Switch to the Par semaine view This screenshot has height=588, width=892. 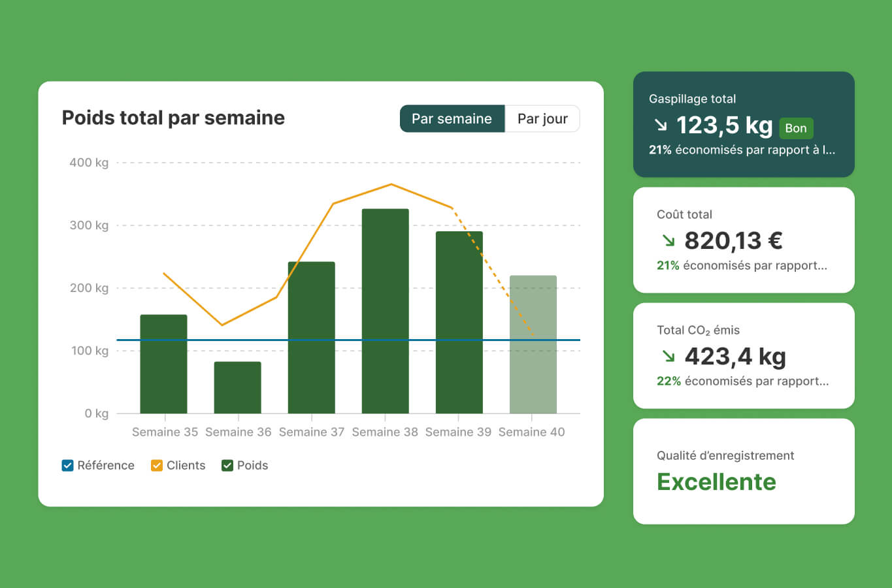452,119
